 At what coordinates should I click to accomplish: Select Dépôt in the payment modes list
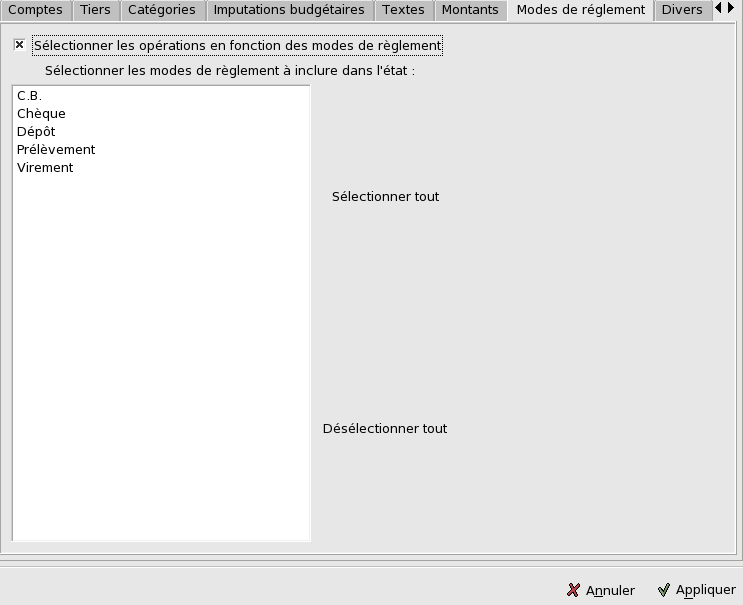coord(161,132)
